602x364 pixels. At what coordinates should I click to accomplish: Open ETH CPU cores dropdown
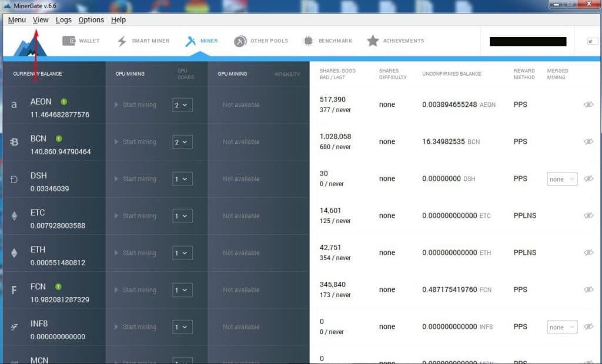(x=182, y=253)
